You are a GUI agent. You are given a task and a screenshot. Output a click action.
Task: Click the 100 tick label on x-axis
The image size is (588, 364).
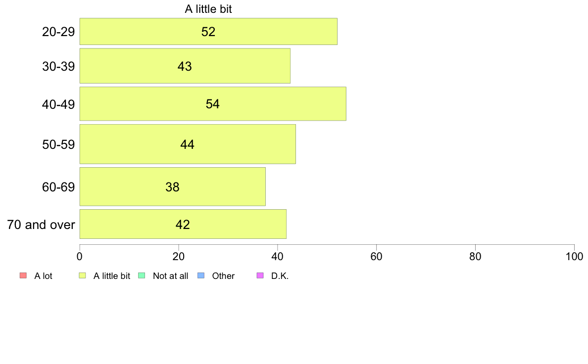tap(574, 256)
